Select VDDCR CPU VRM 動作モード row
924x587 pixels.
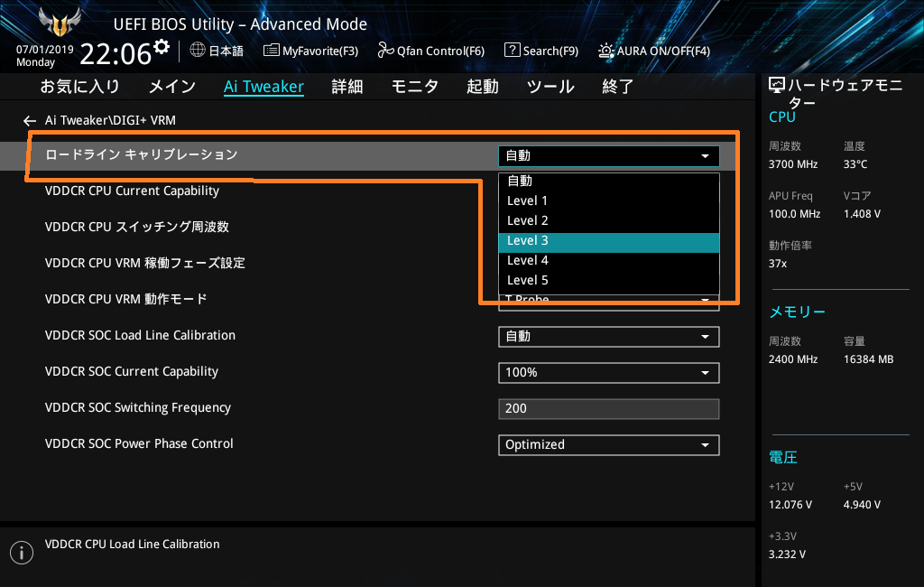click(126, 299)
